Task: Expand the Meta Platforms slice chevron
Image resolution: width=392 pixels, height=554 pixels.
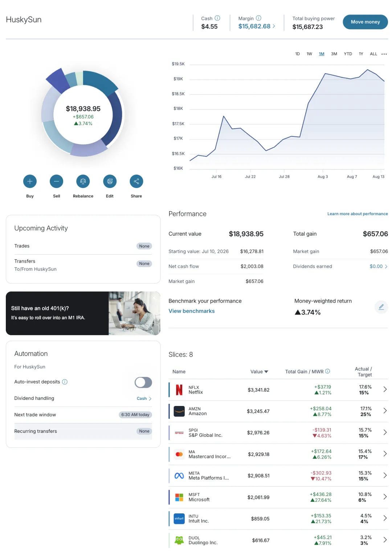Action: tap(385, 475)
